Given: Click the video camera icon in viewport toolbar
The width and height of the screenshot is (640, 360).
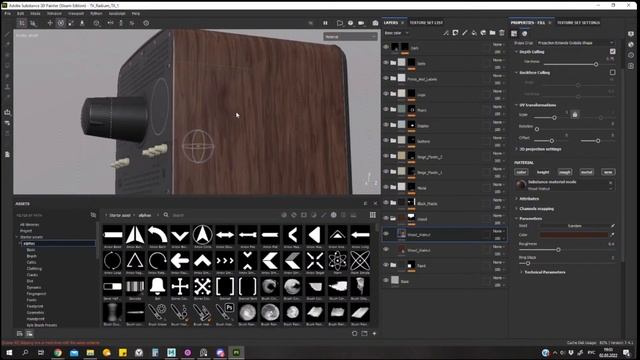Looking at the screenshot, I should (x=361, y=23).
